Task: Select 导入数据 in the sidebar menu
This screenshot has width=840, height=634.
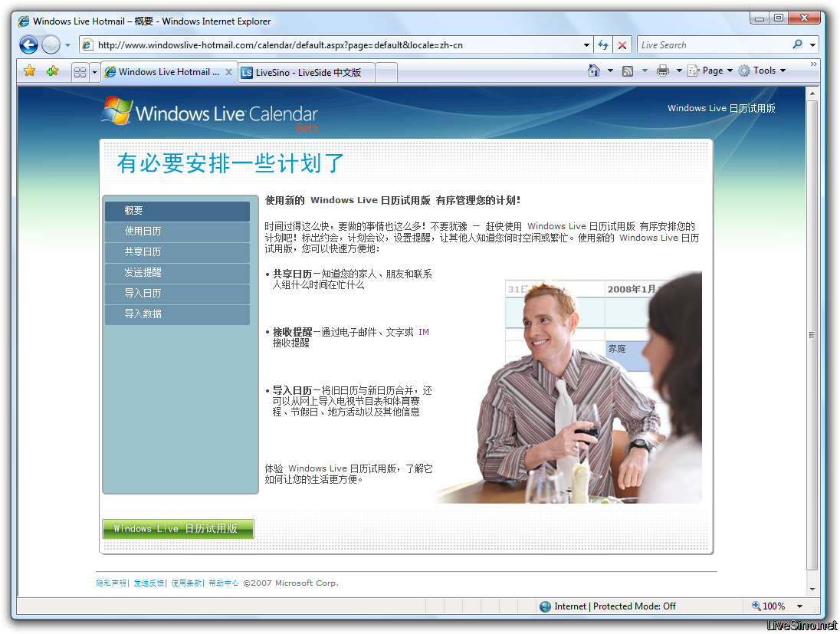Action: (x=177, y=314)
